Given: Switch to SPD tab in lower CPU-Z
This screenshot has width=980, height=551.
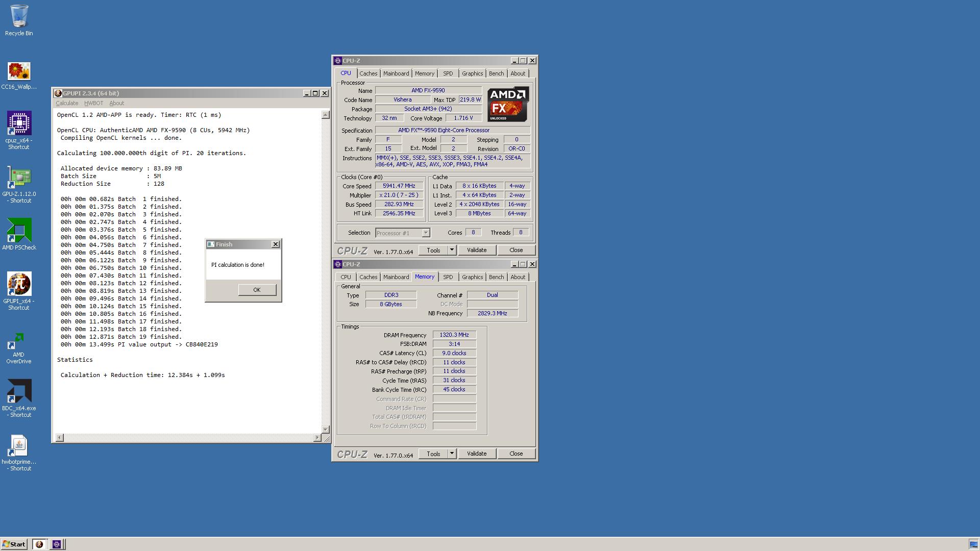Looking at the screenshot, I should [x=448, y=277].
